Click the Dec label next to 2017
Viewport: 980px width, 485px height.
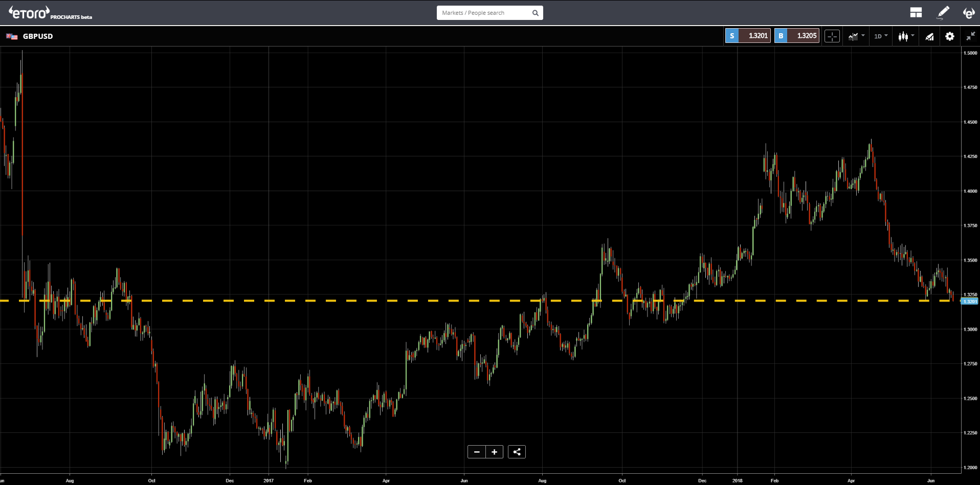click(x=230, y=480)
